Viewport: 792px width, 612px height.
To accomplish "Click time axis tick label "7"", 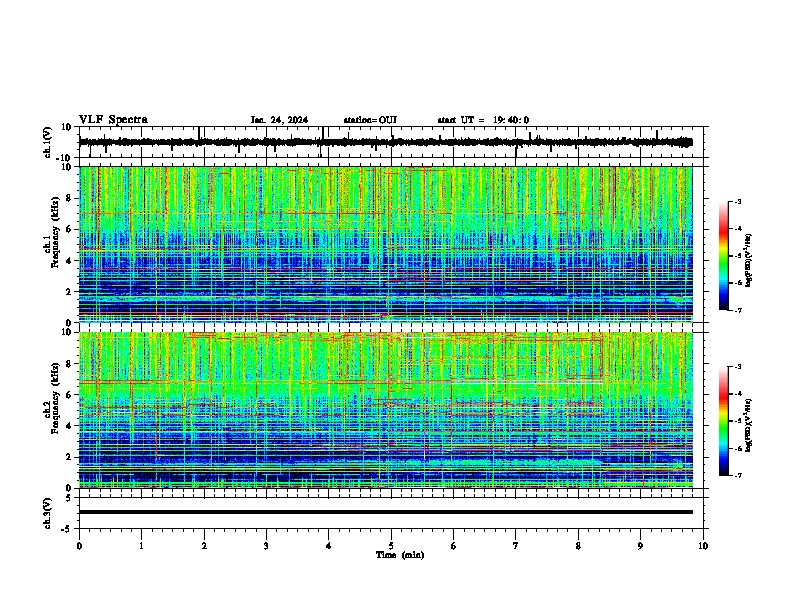I will 516,546.
